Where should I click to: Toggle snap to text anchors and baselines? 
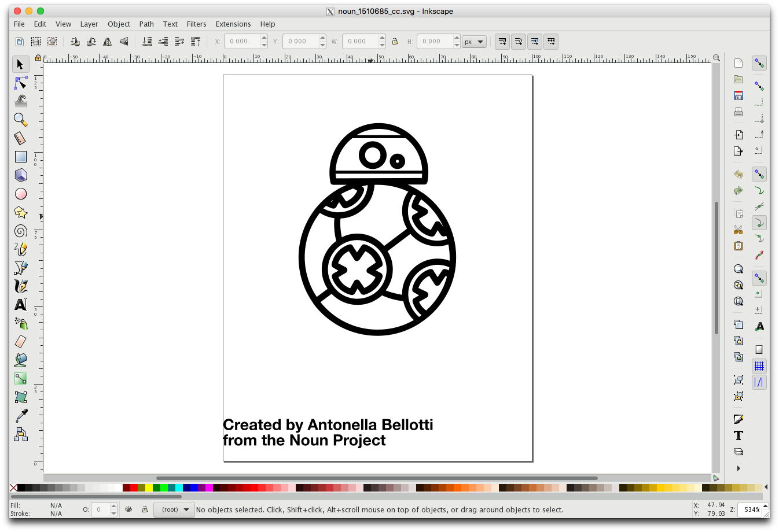pyautogui.click(x=759, y=327)
